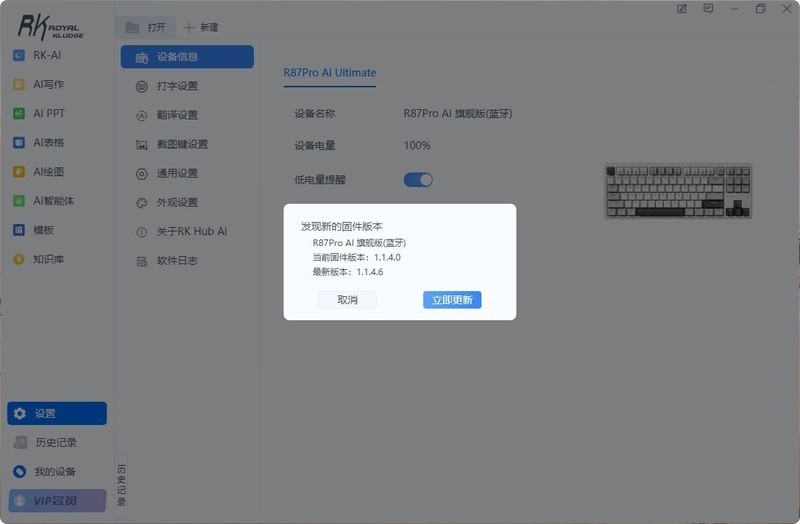Select 设备信息 settings item

[187, 57]
